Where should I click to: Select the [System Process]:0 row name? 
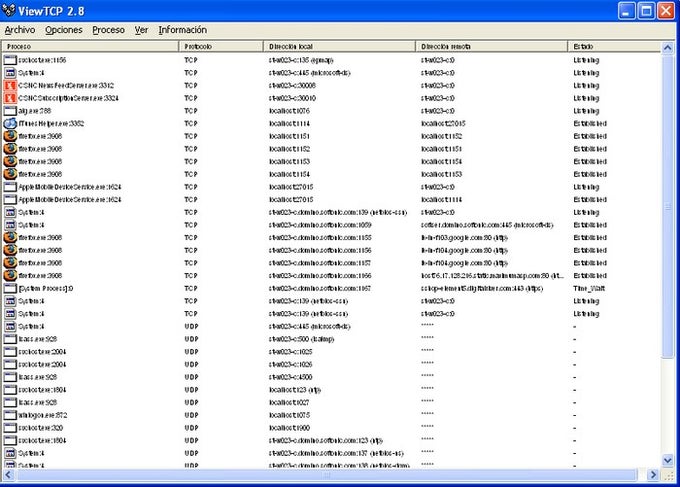click(46, 288)
